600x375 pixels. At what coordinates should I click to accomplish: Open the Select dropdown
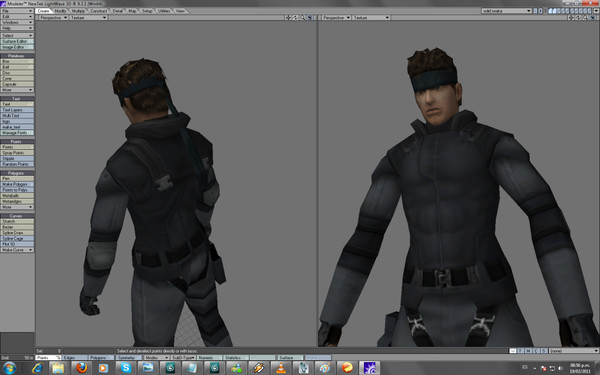[17, 36]
